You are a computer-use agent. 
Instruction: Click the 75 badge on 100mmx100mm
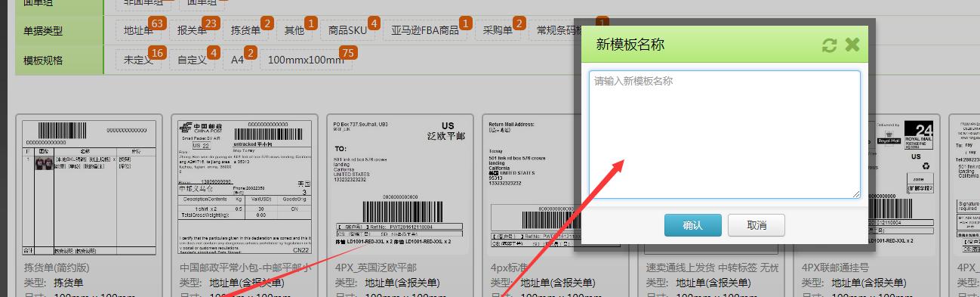[x=348, y=53]
